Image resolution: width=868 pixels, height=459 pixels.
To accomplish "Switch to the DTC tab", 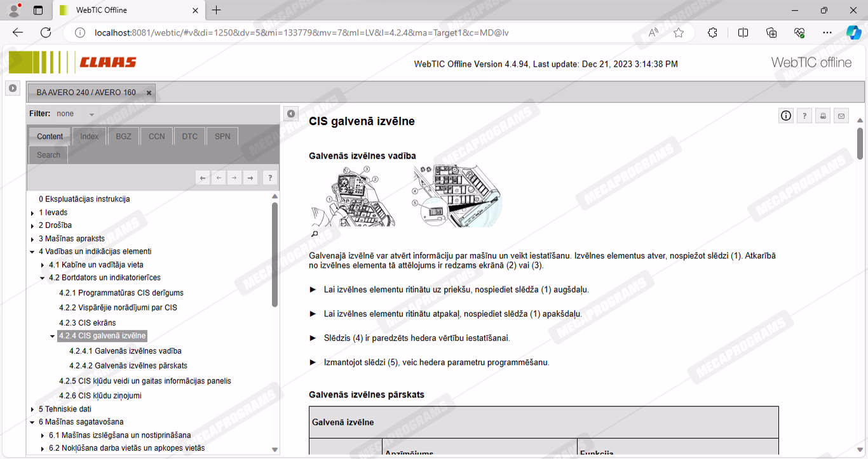I will [189, 136].
